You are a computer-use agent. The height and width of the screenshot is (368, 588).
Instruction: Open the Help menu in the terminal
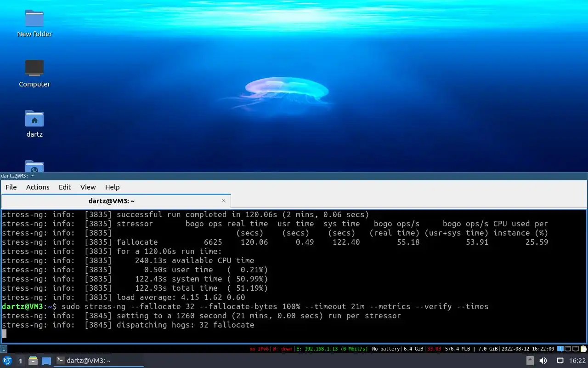click(112, 187)
